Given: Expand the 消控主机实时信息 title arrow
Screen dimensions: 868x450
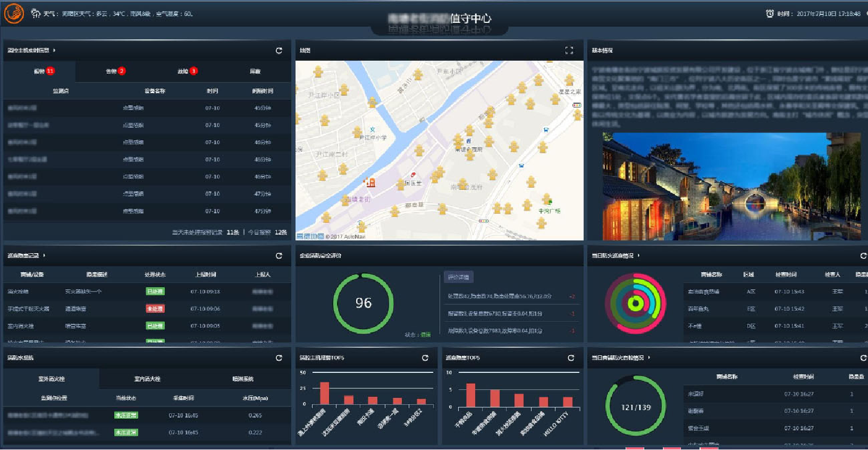Looking at the screenshot, I should click(54, 51).
